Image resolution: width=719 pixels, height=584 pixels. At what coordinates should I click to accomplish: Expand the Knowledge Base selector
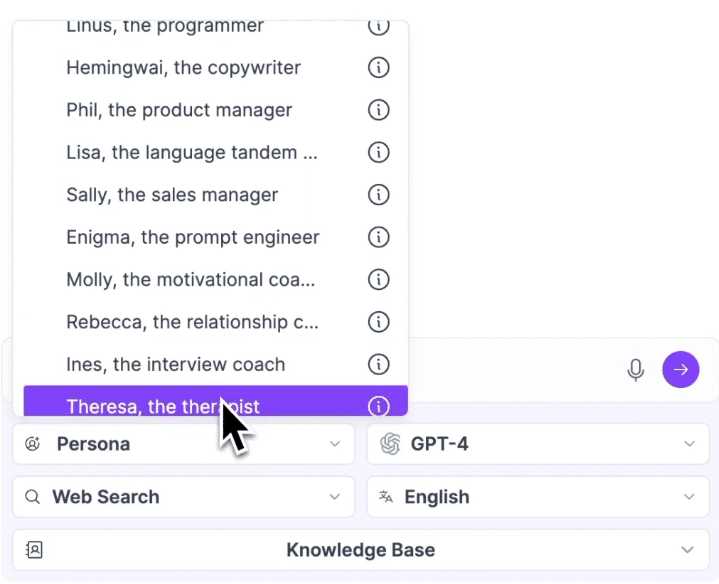tap(361, 550)
